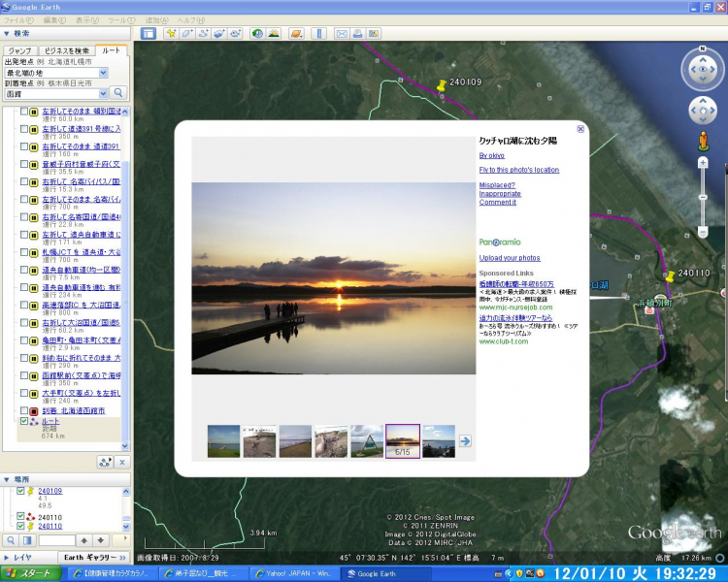Viewport: 728px width, 582px height.
Task: Click the play tour icon below results
Action: pyautogui.click(x=106, y=463)
